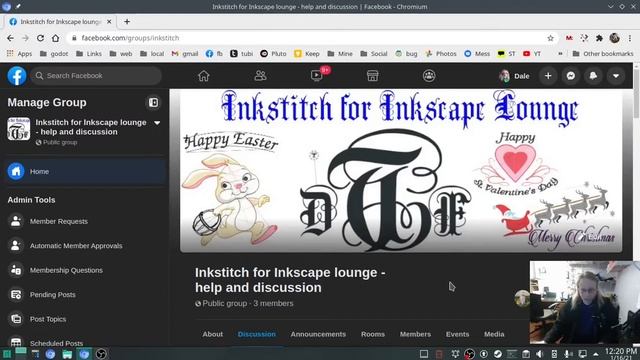Click the group cover photo
The image size is (640, 360).
tap(401, 171)
